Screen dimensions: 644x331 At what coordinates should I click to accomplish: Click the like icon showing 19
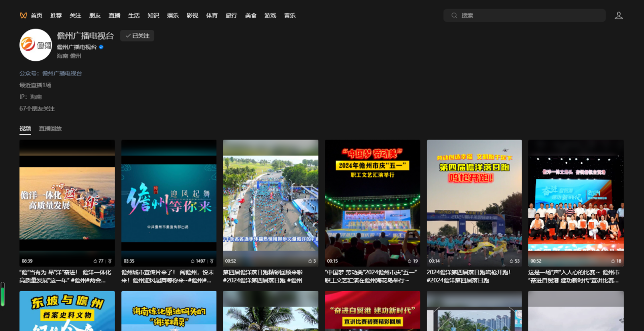click(409, 261)
